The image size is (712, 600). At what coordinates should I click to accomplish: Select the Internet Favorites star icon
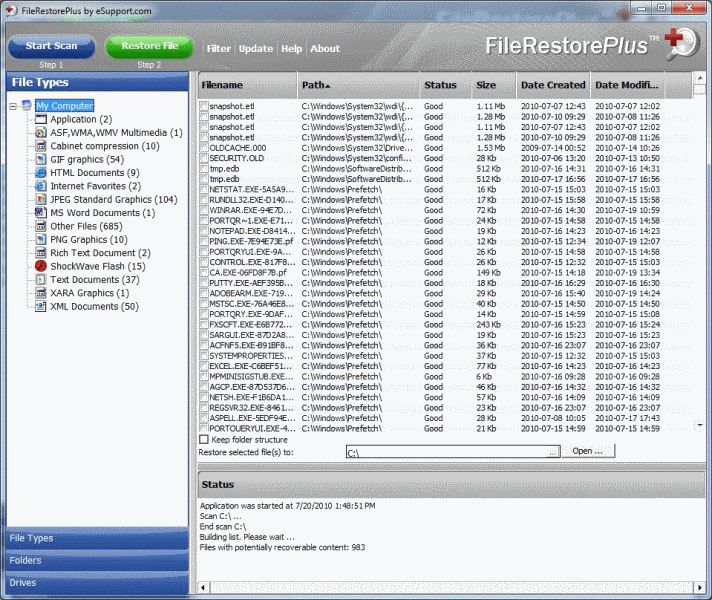pyautogui.click(x=41, y=186)
